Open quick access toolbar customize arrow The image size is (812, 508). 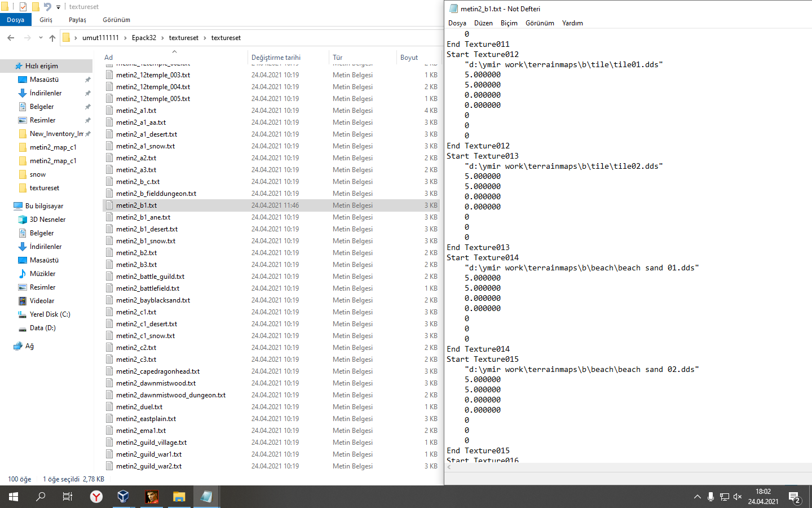58,7
